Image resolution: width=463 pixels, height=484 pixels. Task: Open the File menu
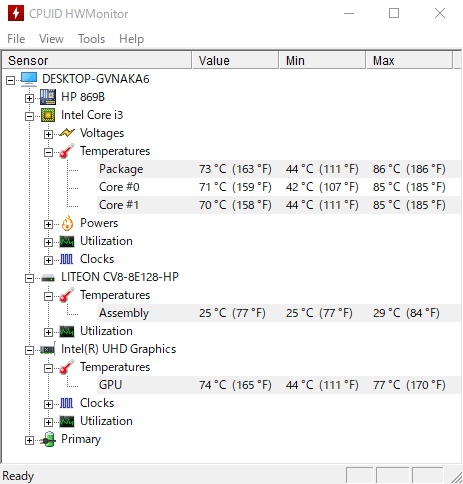16,39
